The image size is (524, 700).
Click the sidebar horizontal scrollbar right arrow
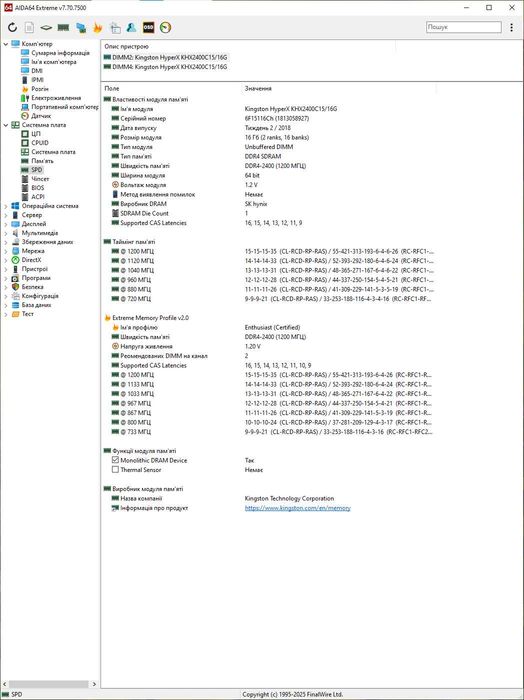point(94,684)
